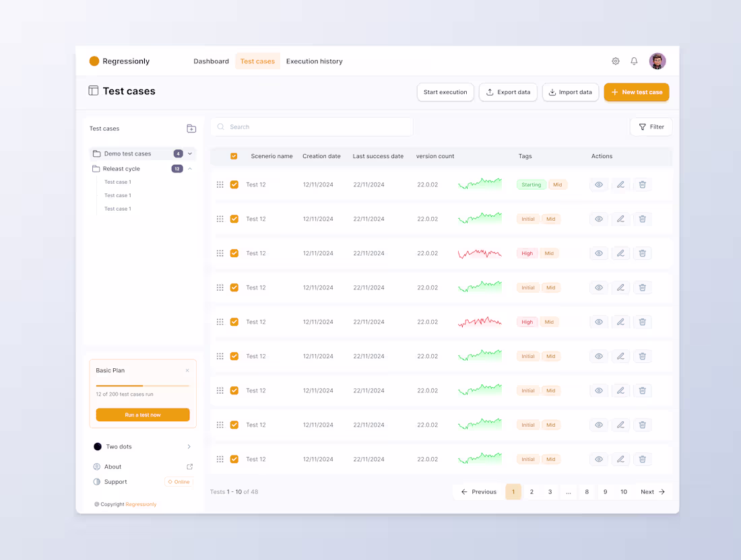Click the drag handle of the last table row

[x=220, y=459]
